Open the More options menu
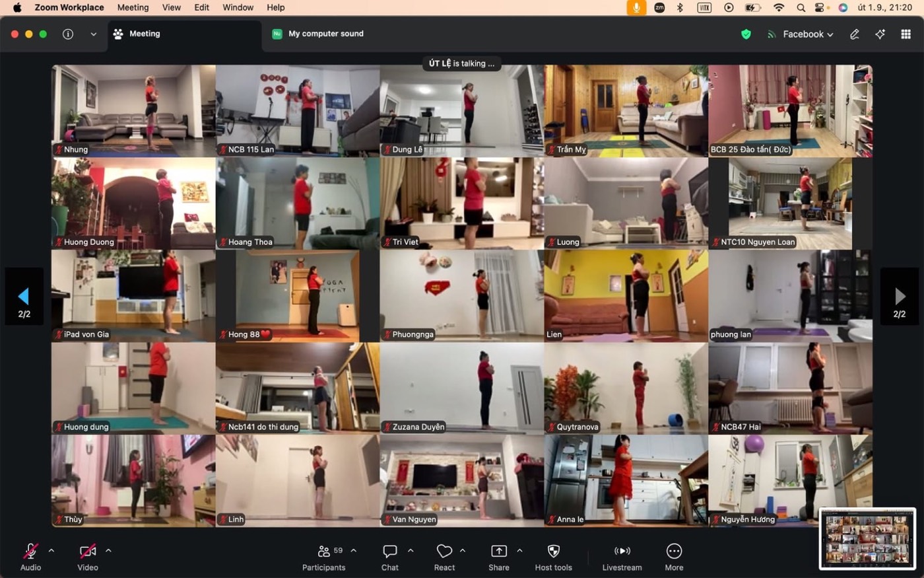The height and width of the screenshot is (578, 924). click(674, 557)
